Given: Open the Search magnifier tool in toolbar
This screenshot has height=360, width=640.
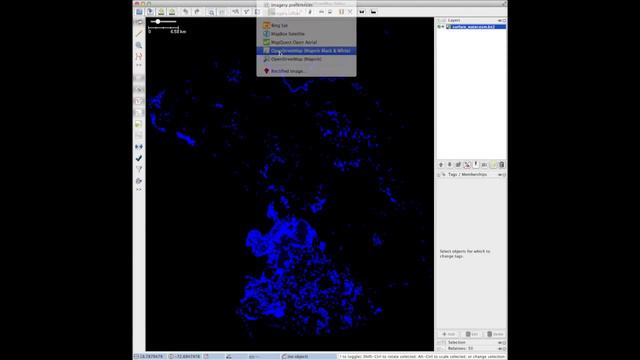Looking at the screenshot, I should coord(211,12).
